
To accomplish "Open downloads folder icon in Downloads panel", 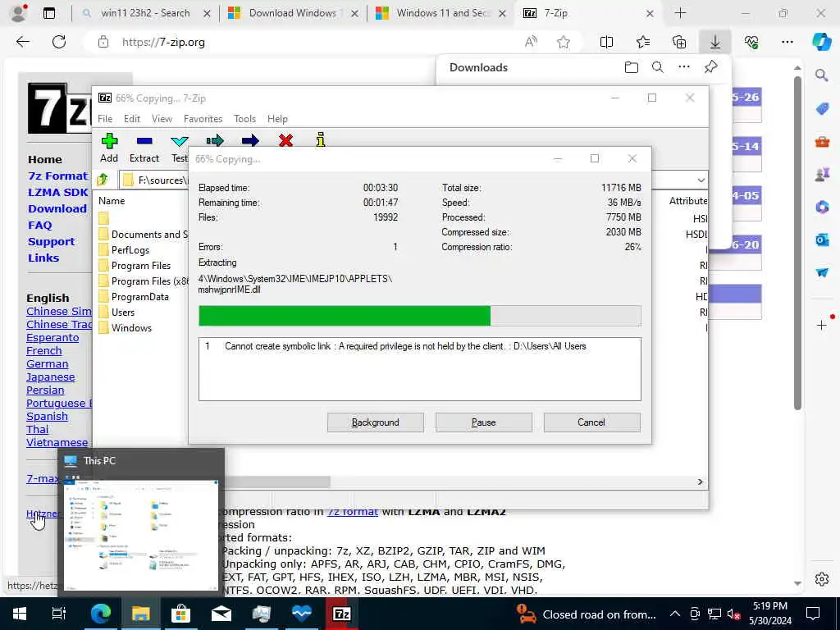I will (x=632, y=67).
